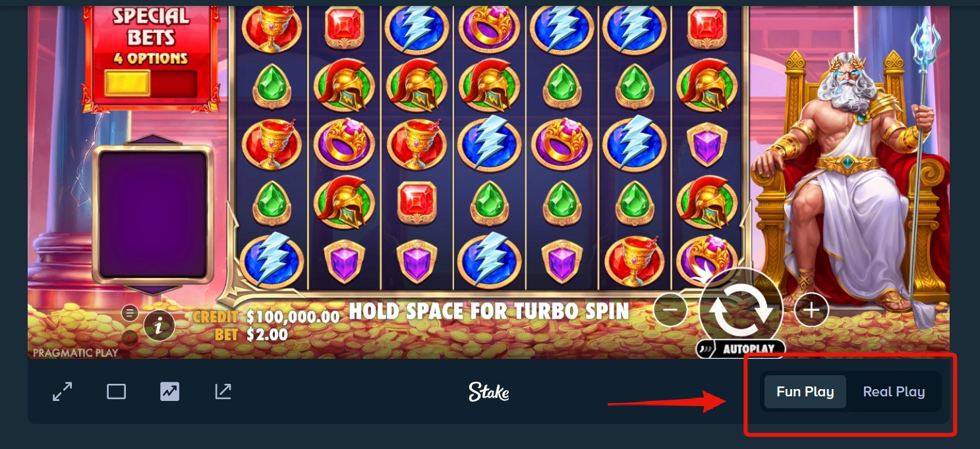This screenshot has height=449, width=980.
Task: Switch to theatre mode rectangle icon
Action: [x=116, y=392]
